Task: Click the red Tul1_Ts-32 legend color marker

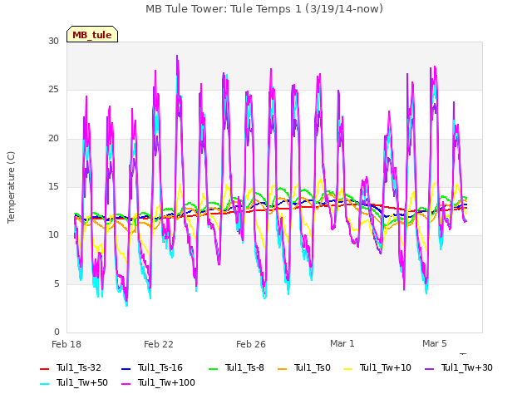Action: [x=45, y=368]
